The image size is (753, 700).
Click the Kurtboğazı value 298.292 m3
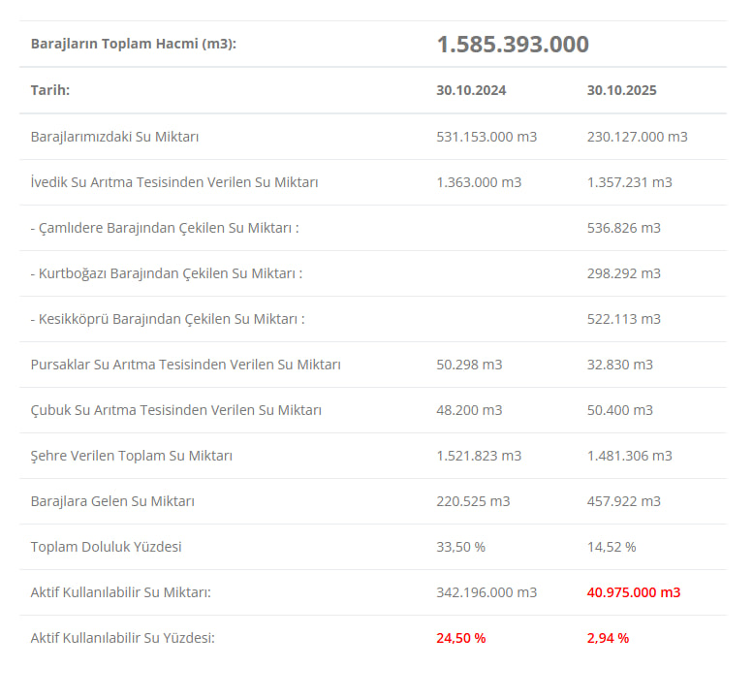point(623,273)
